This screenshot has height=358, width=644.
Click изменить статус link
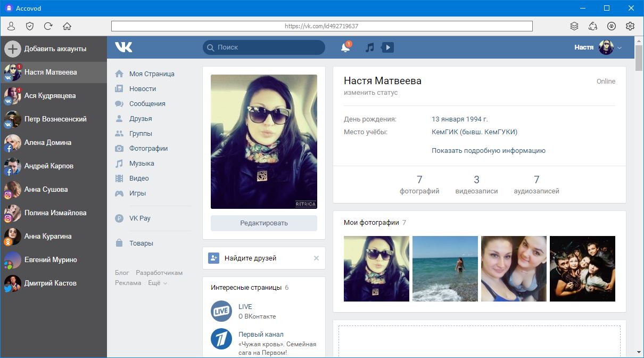pyautogui.click(x=370, y=93)
